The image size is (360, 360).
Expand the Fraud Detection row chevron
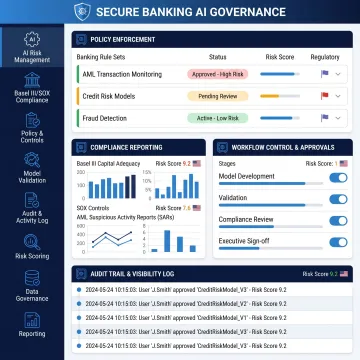click(x=338, y=118)
